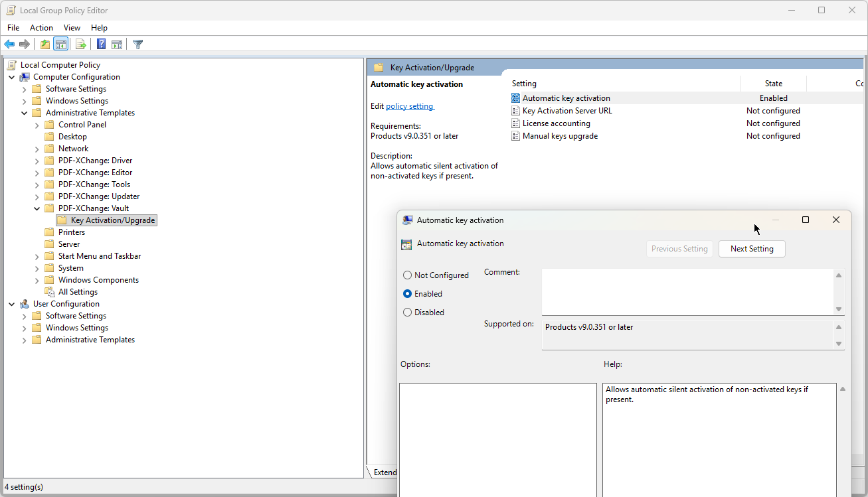Click the Control Panel folder icon
The image size is (868, 497).
50,125
